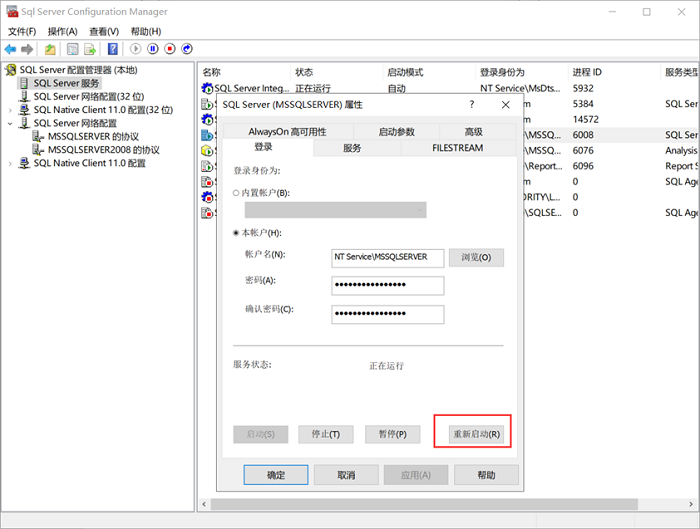Open the 查看(V) menu
This screenshot has height=529, width=700.
click(104, 31)
